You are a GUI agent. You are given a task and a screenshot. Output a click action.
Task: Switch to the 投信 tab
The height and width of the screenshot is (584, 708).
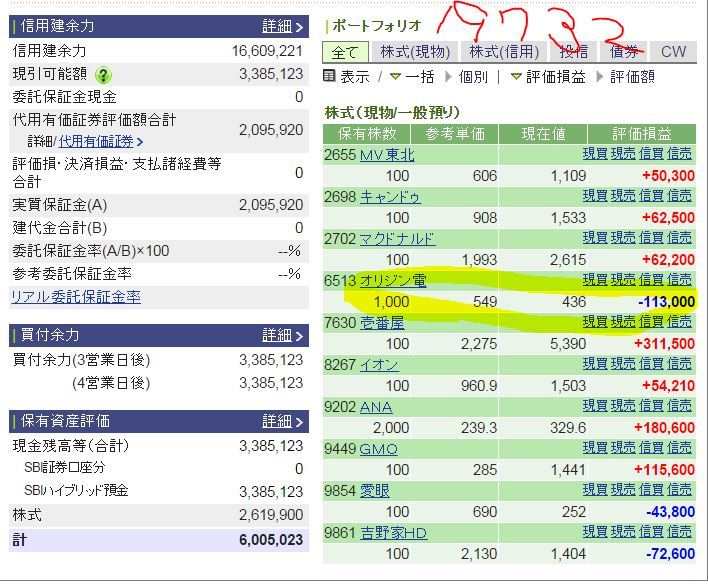[x=573, y=52]
